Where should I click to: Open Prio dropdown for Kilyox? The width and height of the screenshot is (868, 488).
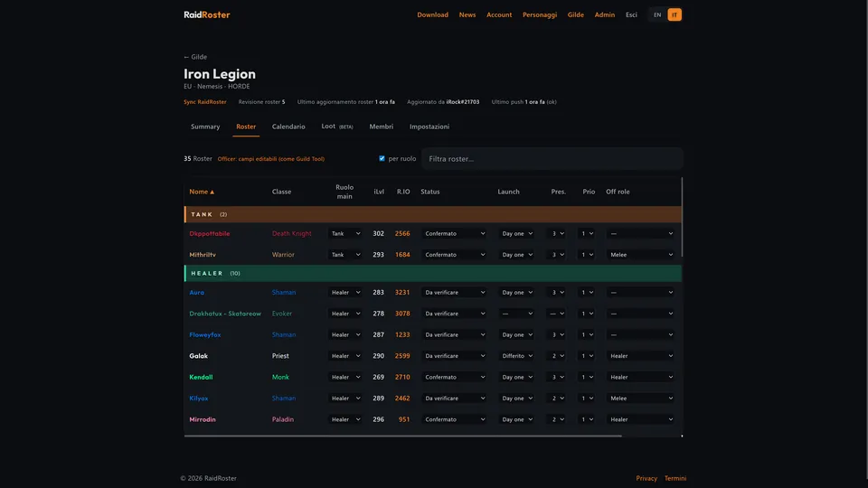point(586,399)
